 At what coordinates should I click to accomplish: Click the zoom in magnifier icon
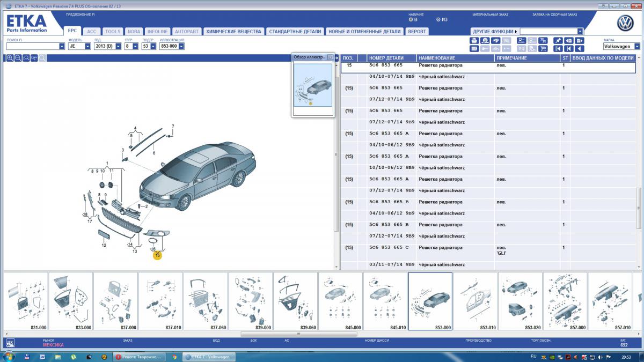(x=10, y=57)
